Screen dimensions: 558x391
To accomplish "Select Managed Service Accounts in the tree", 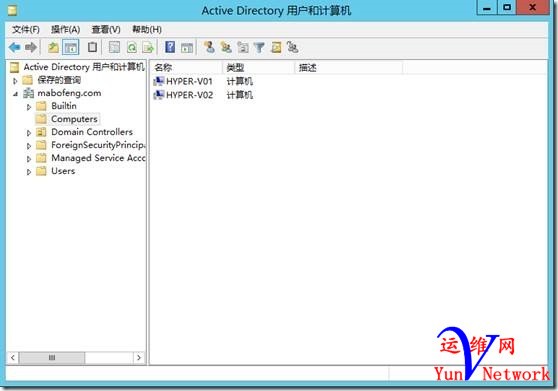I will [x=98, y=158].
